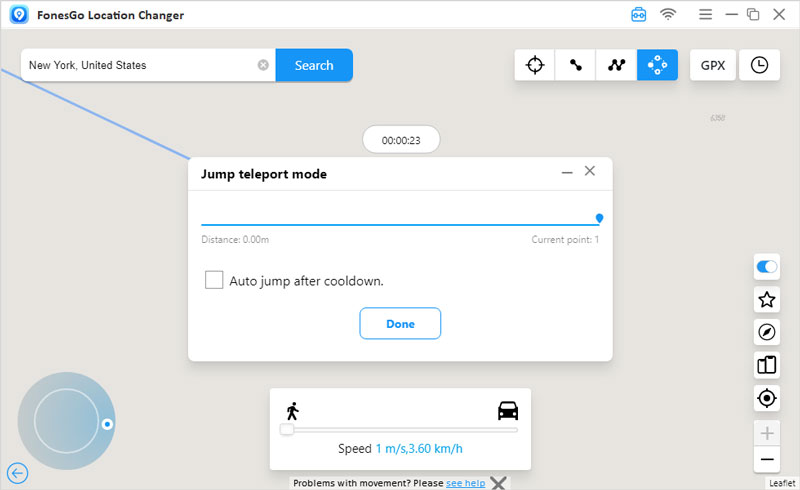Select car driving speed icon
This screenshot has width=800, height=490.
(508, 411)
